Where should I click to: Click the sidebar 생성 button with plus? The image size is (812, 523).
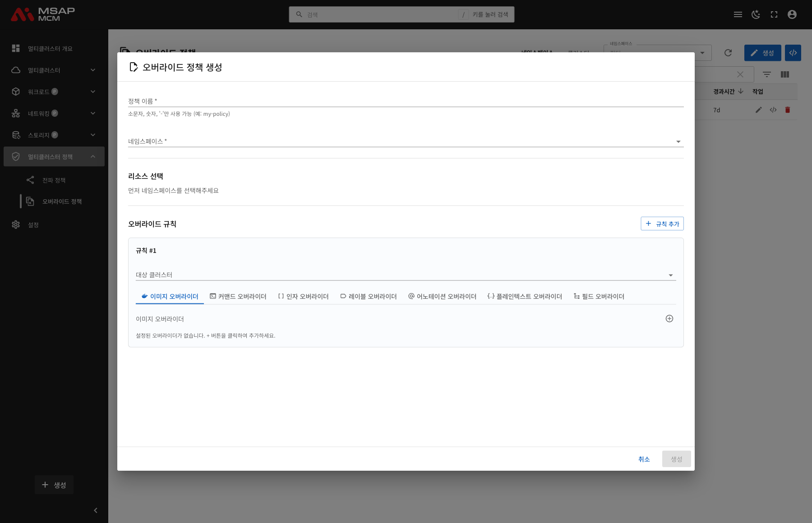(54, 485)
